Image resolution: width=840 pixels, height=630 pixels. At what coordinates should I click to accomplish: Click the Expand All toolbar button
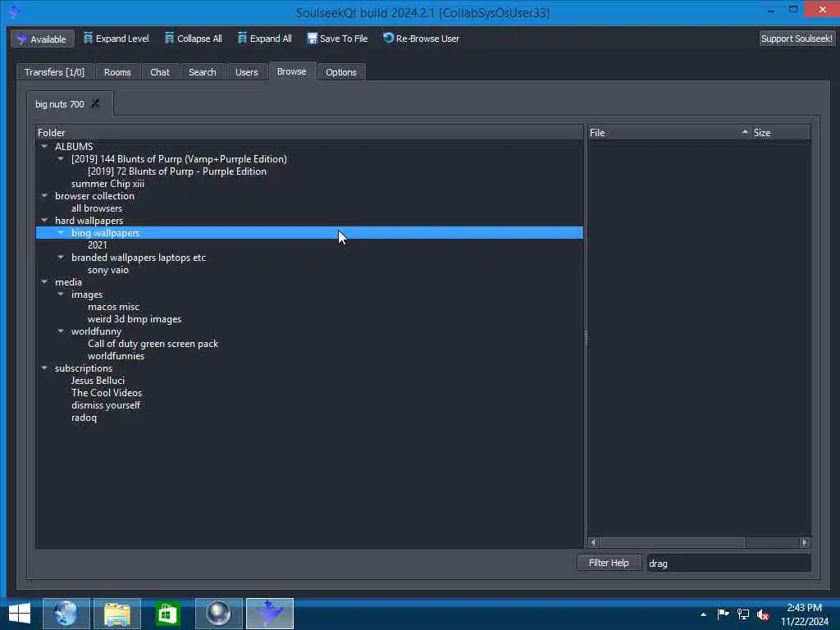265,39
